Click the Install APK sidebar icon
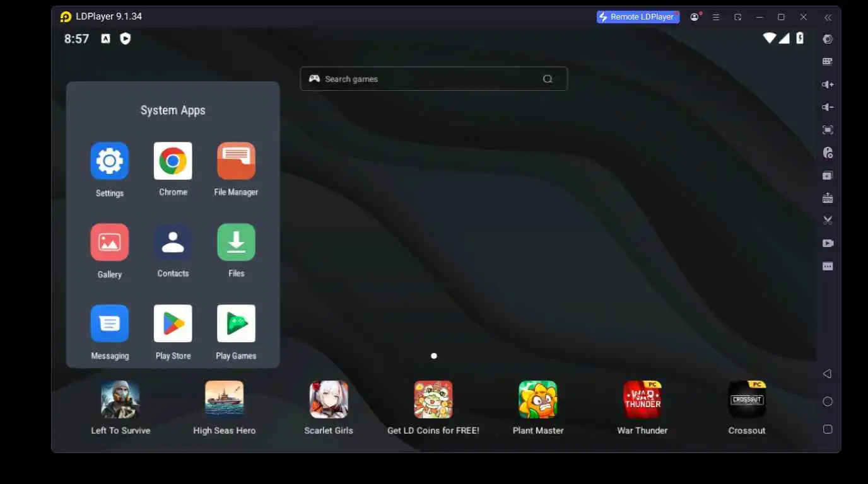Image resolution: width=868 pixels, height=484 pixels. (x=828, y=198)
